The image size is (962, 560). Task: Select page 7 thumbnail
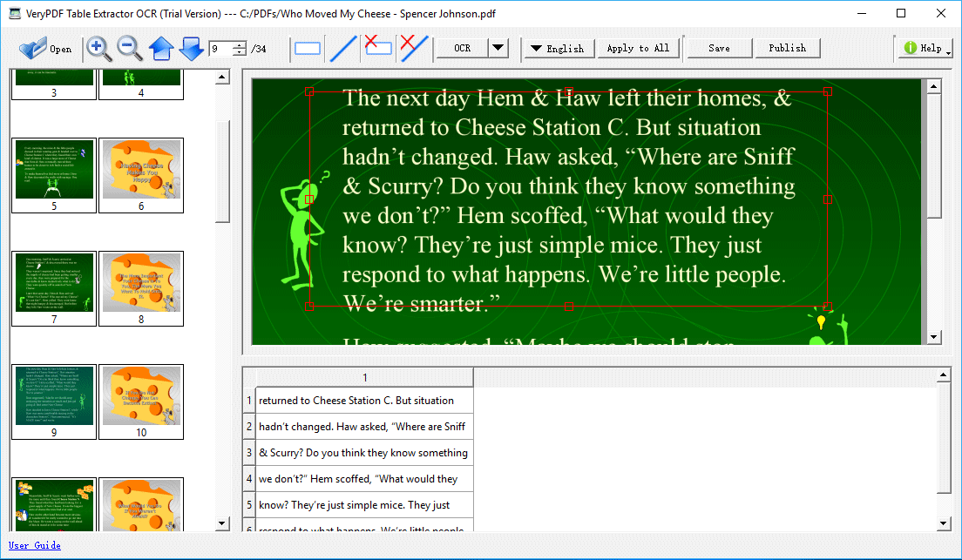54,288
